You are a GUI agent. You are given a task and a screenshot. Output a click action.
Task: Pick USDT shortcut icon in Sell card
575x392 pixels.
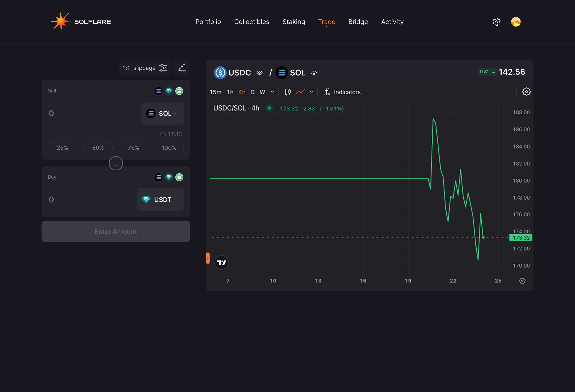[x=169, y=91]
